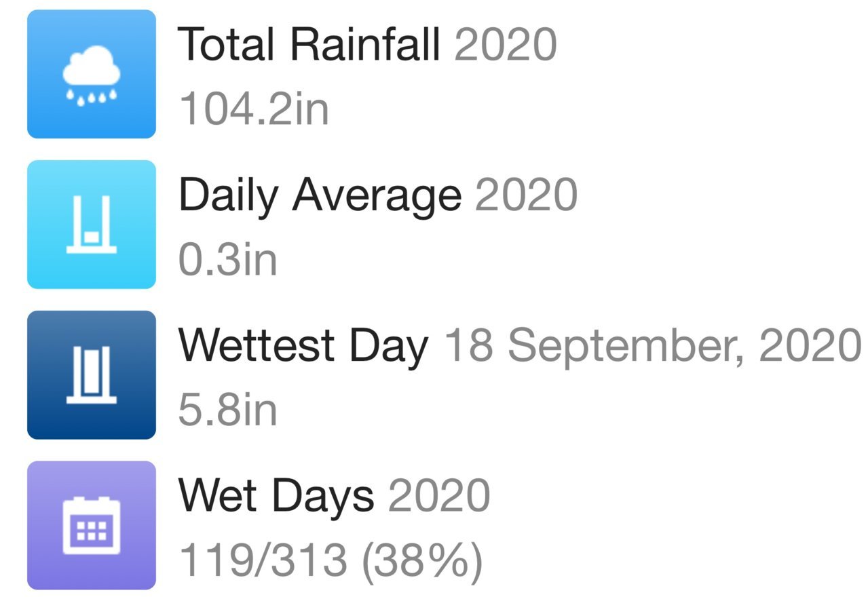Tap the rain cloud Total Rainfall icon
The height and width of the screenshot is (599, 868).
coord(92,74)
